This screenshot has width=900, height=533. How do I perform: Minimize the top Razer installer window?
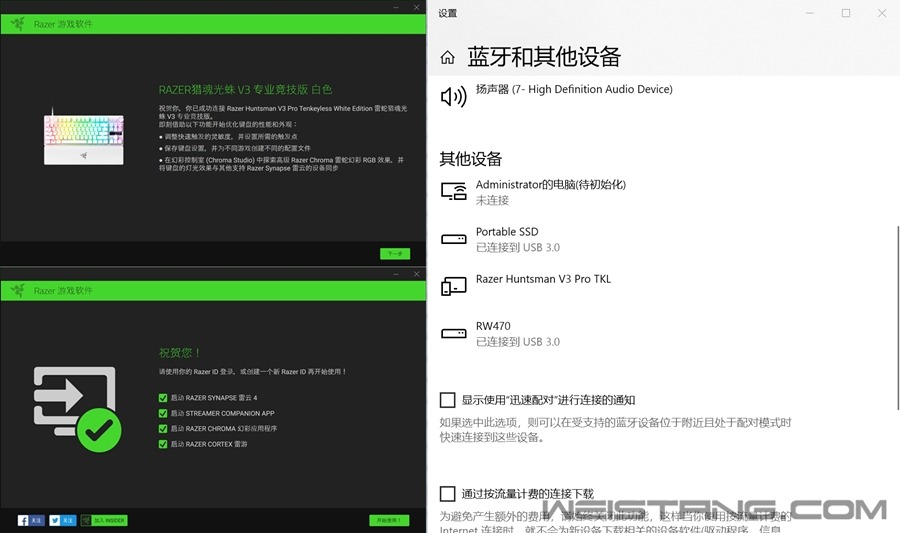[396, 7]
